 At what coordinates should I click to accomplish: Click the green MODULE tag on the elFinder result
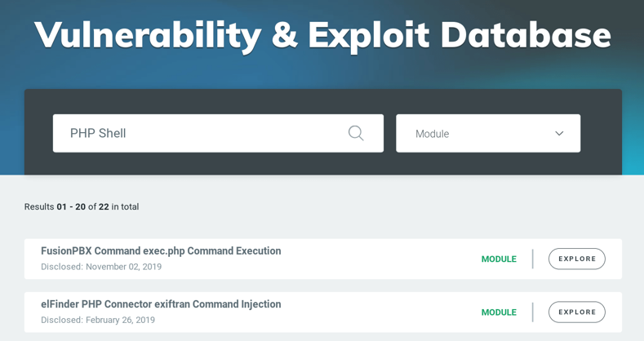[x=499, y=312]
